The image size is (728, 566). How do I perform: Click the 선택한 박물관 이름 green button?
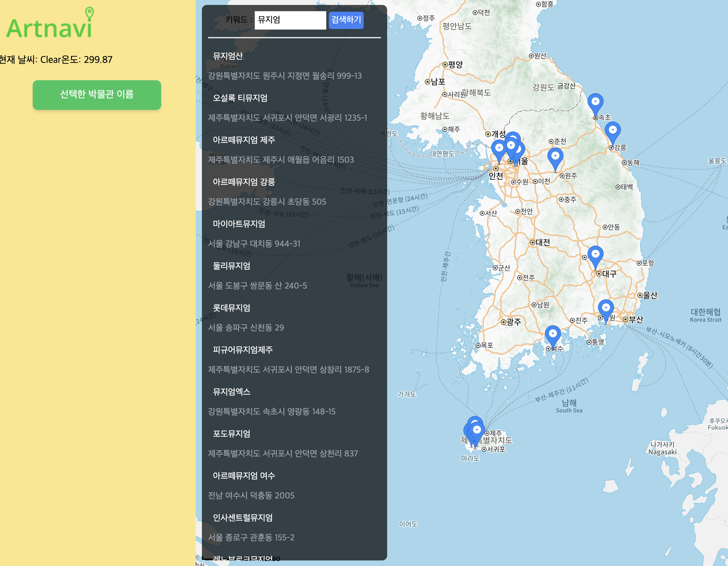97,95
